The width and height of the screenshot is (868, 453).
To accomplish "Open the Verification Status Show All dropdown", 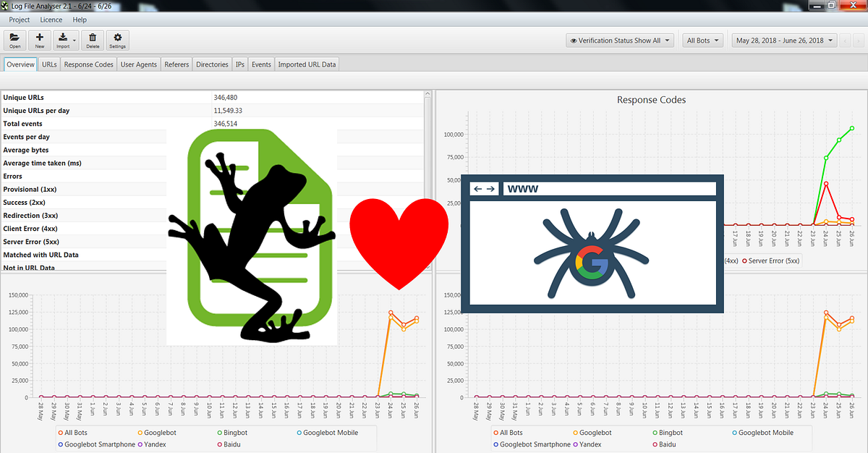I will 619,41.
